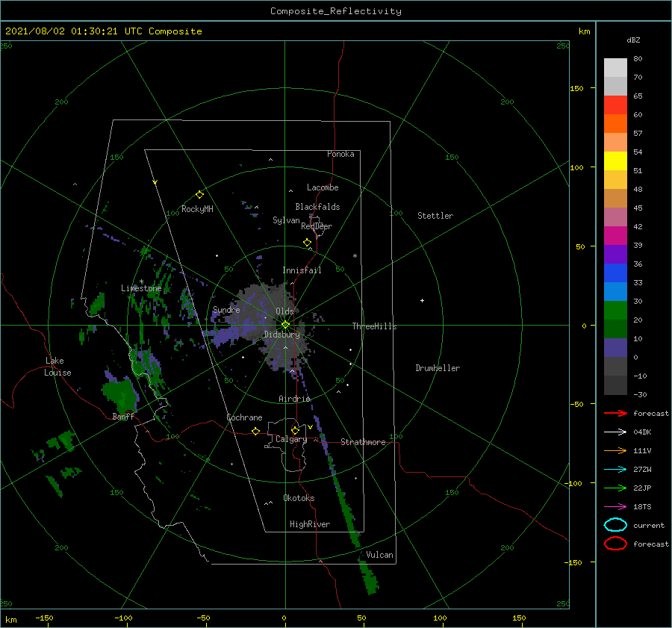Screen dimensions: 672x628
Task: Click the Blackfalds town label
Action: 317,207
